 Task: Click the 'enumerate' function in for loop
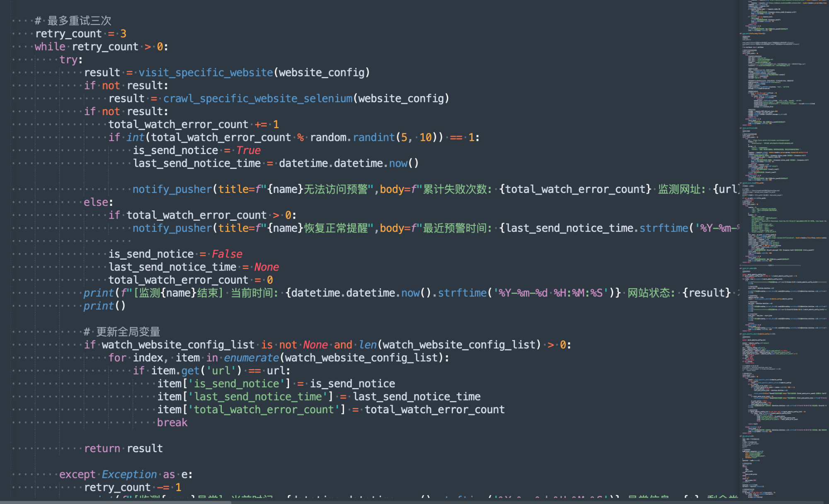click(x=251, y=358)
